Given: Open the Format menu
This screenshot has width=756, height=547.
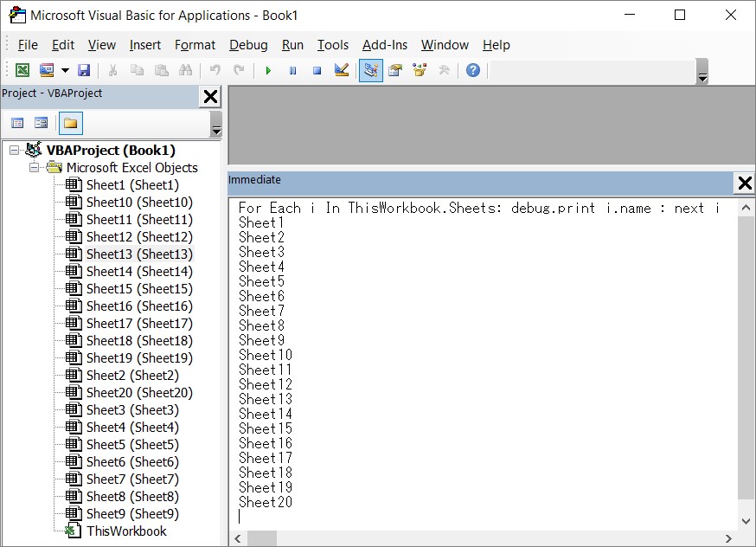Looking at the screenshot, I should (x=195, y=45).
